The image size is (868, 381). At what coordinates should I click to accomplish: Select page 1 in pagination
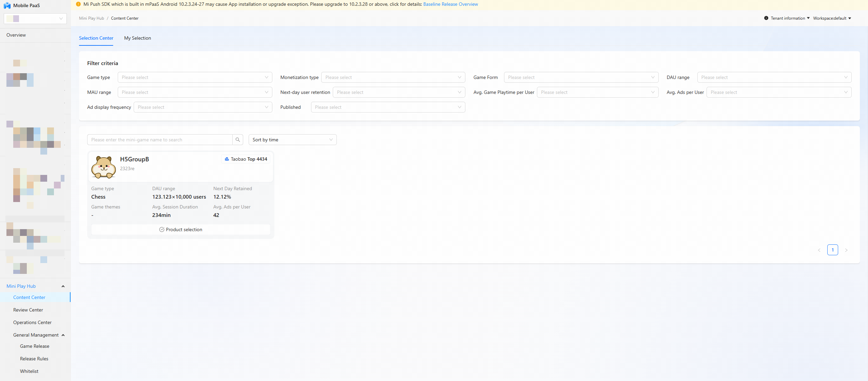(x=833, y=250)
